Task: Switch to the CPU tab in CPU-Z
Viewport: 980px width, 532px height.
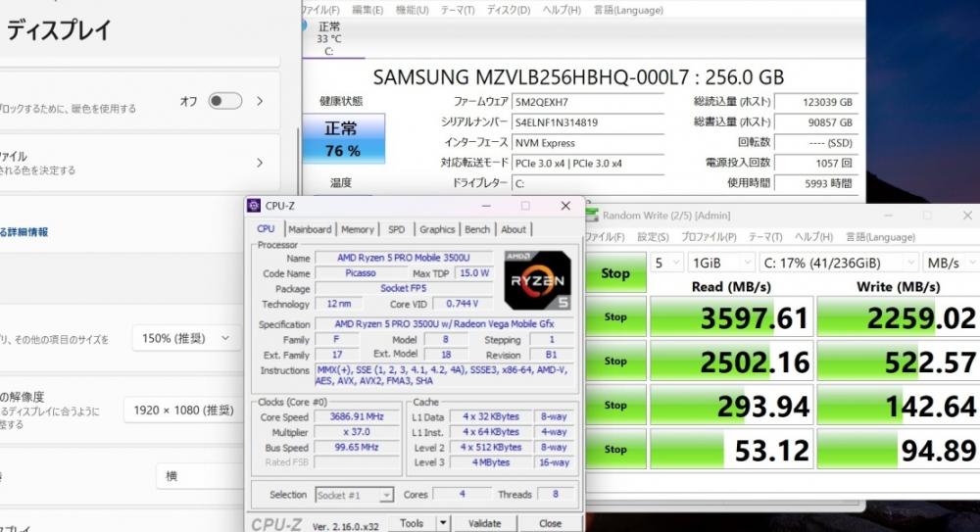Action: click(266, 229)
